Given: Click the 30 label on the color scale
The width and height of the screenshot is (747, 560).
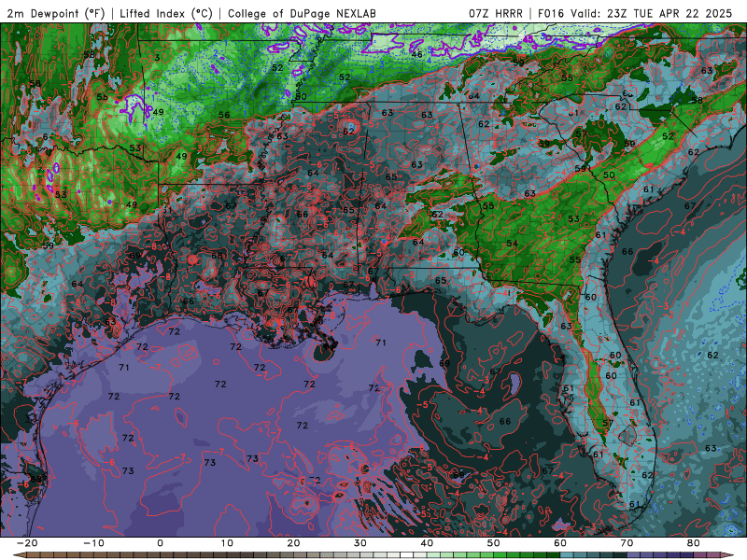Looking at the screenshot, I should tap(360, 543).
